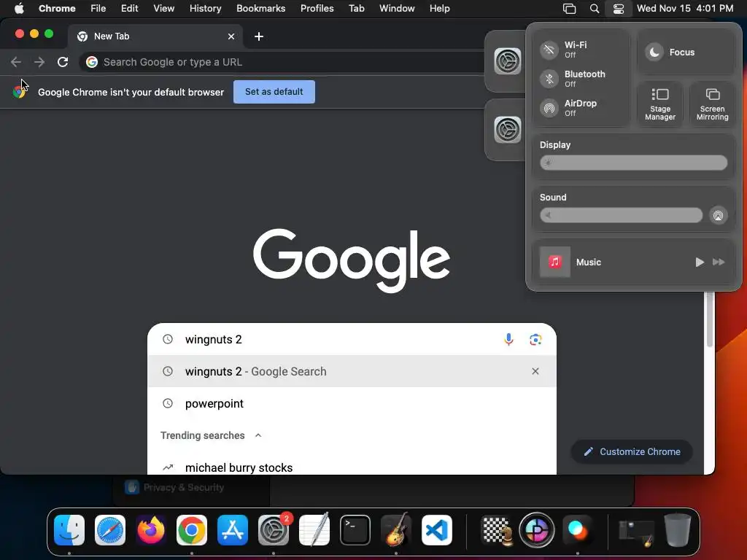The height and width of the screenshot is (560, 747).
Task: Open the Bookmarks menu
Action: point(260,9)
